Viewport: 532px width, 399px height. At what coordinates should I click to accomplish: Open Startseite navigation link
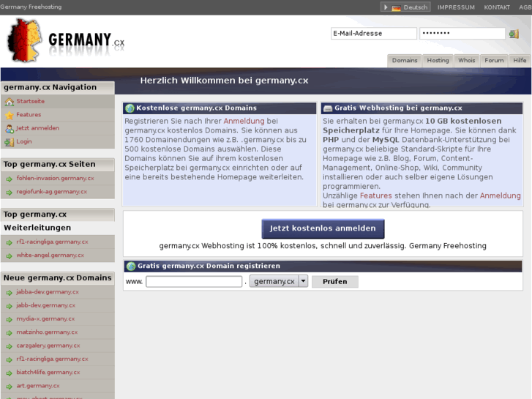(x=30, y=101)
